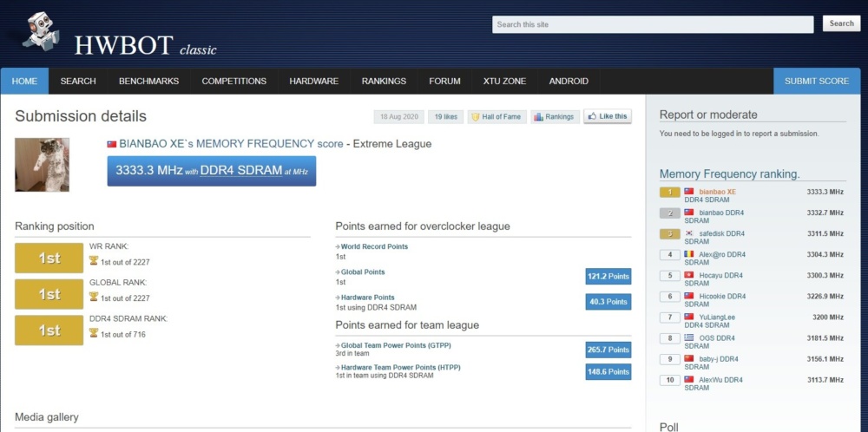This screenshot has height=432, width=868.
Task: Open the Hall of Fame button
Action: (496, 117)
